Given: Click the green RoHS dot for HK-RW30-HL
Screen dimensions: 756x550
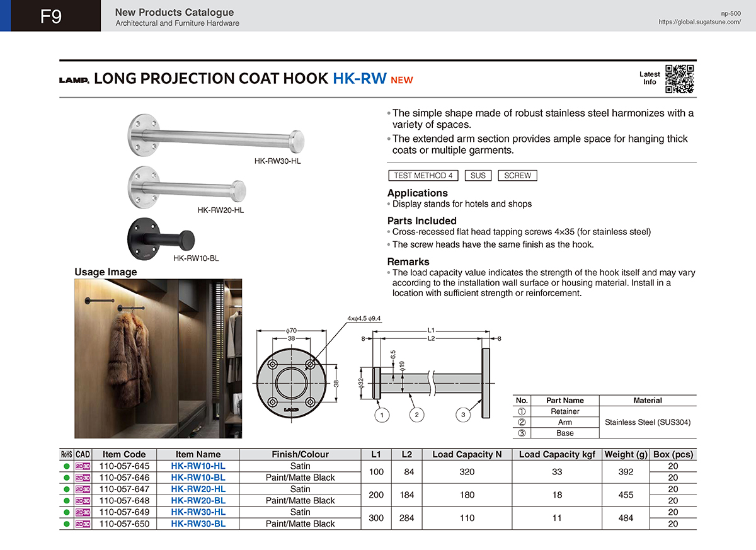Looking at the screenshot, I should tap(66, 512).
